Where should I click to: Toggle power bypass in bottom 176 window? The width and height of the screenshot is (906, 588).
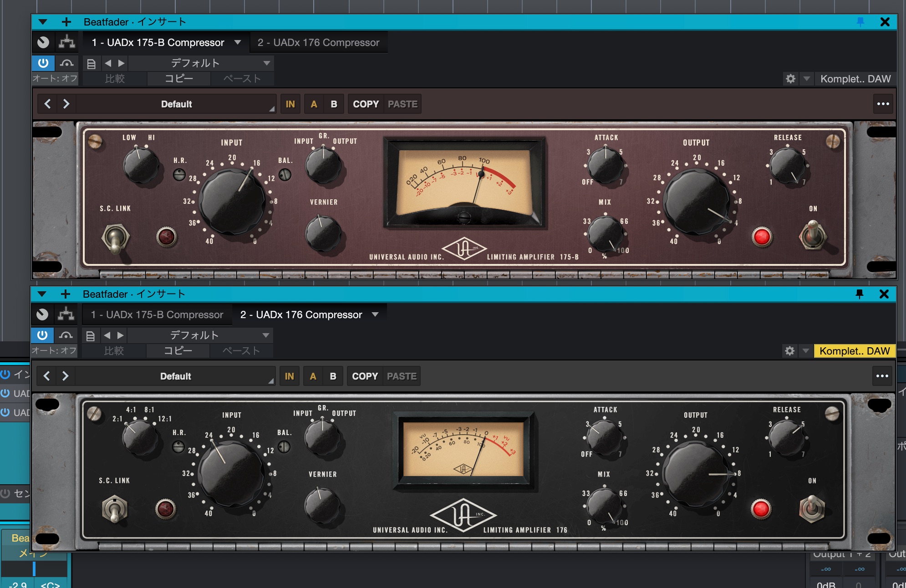coord(42,335)
